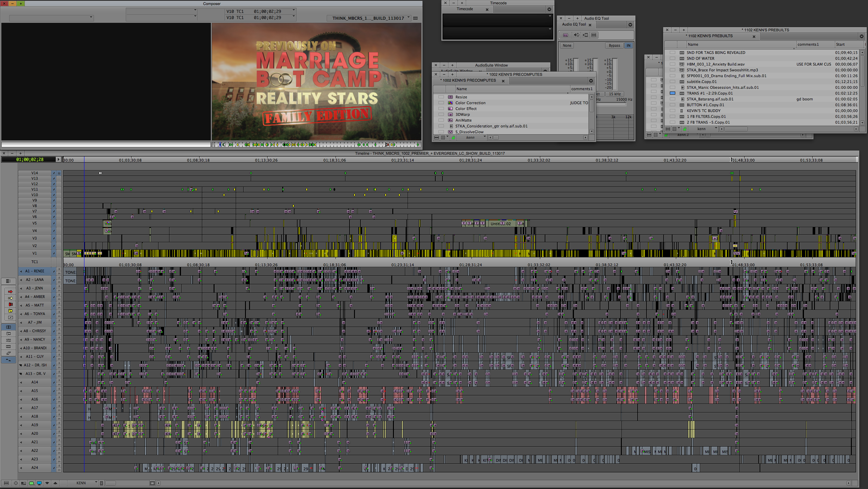Viewport: 868px width, 489px height.
Task: Click the audio loop play speaker icon
Action: [576, 35]
